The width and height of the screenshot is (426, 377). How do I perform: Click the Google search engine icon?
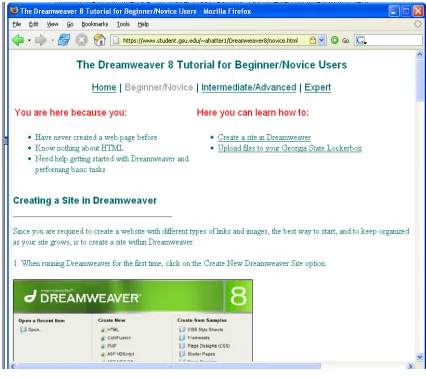coord(361,40)
